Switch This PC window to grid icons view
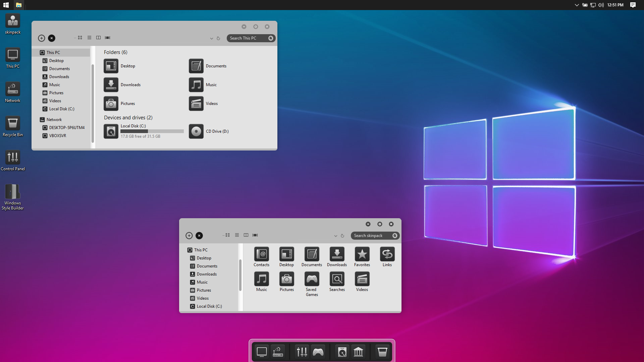644x362 pixels. coord(80,38)
